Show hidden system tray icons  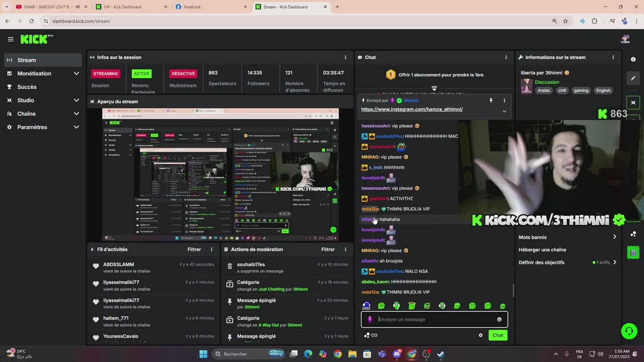(x=556, y=354)
